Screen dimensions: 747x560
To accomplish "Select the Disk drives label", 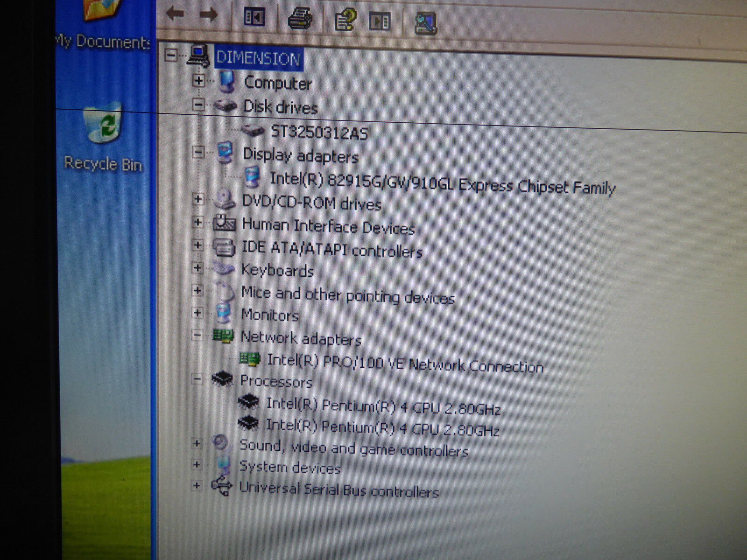I will click(x=281, y=107).
